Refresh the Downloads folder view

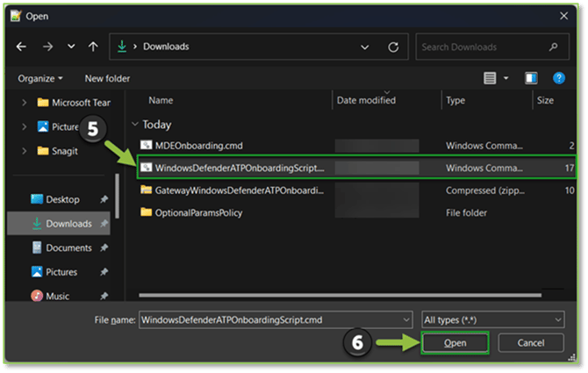click(x=393, y=47)
